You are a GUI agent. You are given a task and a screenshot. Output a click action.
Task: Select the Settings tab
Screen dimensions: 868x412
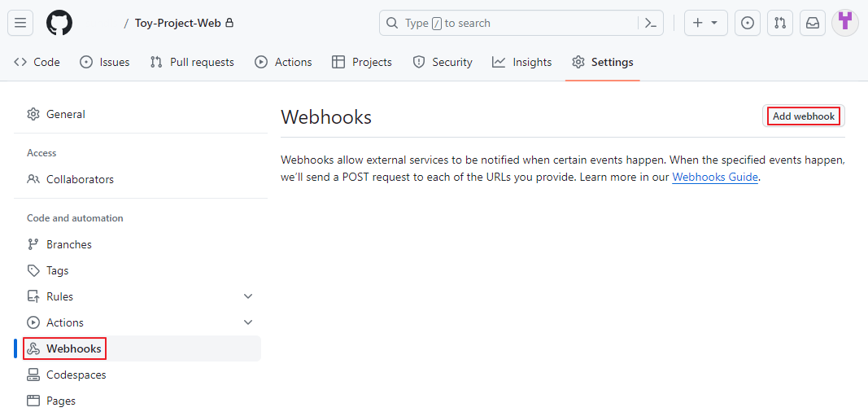(x=602, y=62)
